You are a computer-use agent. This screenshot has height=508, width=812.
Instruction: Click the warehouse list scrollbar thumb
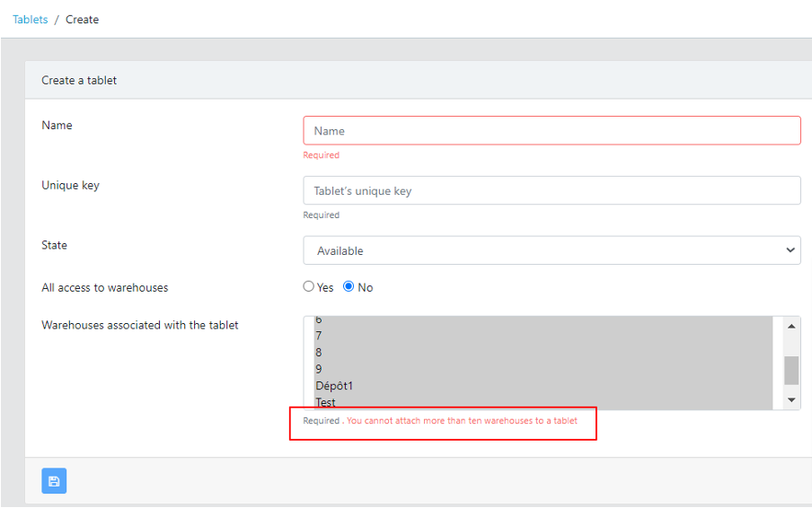(791, 371)
